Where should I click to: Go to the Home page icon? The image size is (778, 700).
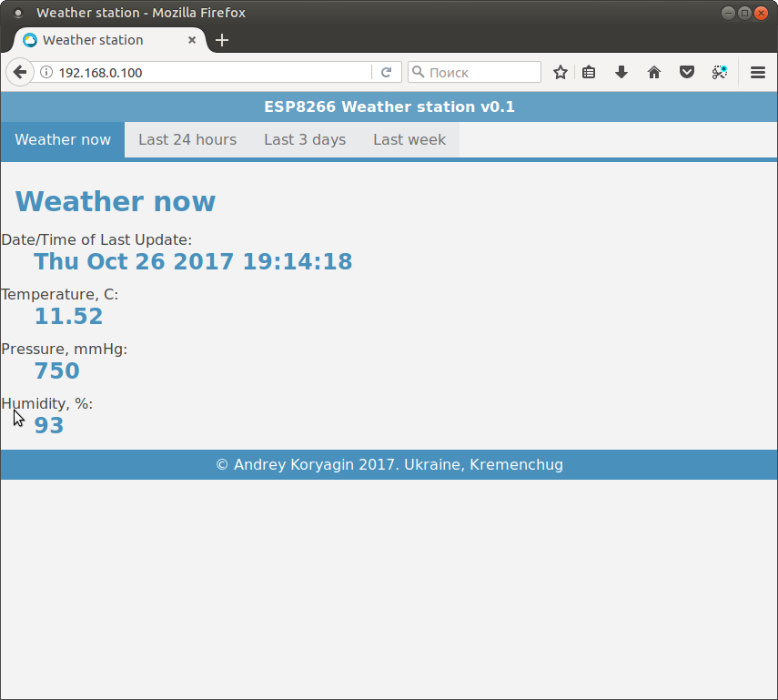point(653,72)
